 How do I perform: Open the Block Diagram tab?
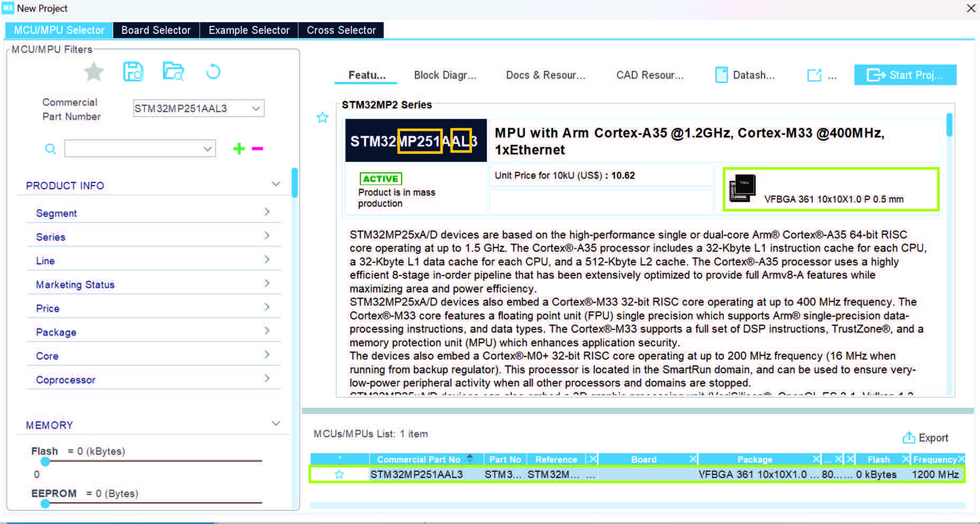(x=445, y=75)
